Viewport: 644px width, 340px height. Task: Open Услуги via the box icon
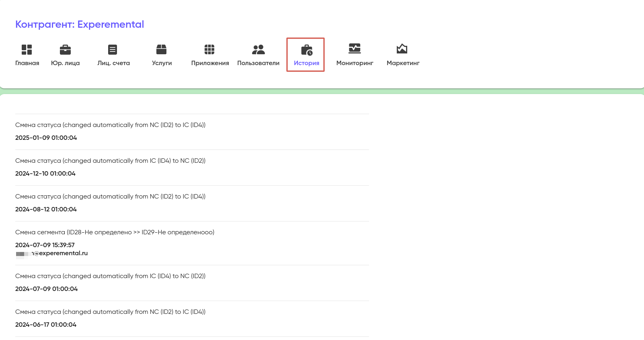tap(161, 49)
